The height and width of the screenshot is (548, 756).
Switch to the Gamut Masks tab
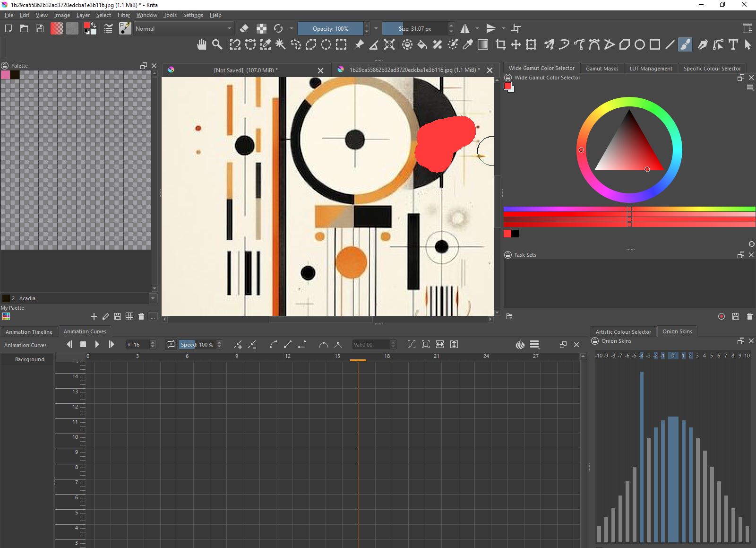point(602,69)
